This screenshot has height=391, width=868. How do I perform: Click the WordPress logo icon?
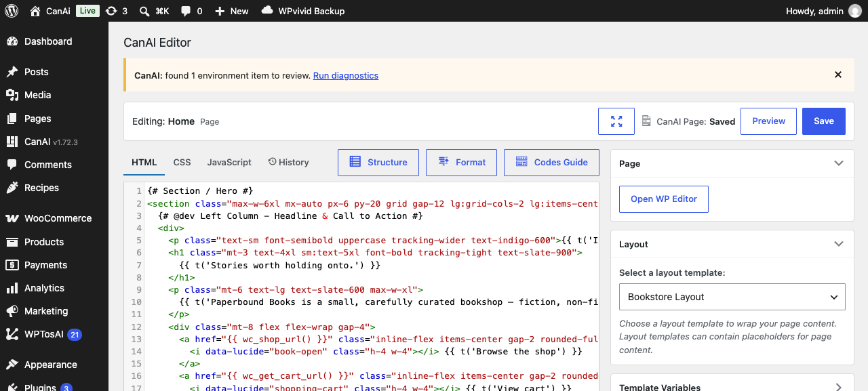(x=12, y=11)
